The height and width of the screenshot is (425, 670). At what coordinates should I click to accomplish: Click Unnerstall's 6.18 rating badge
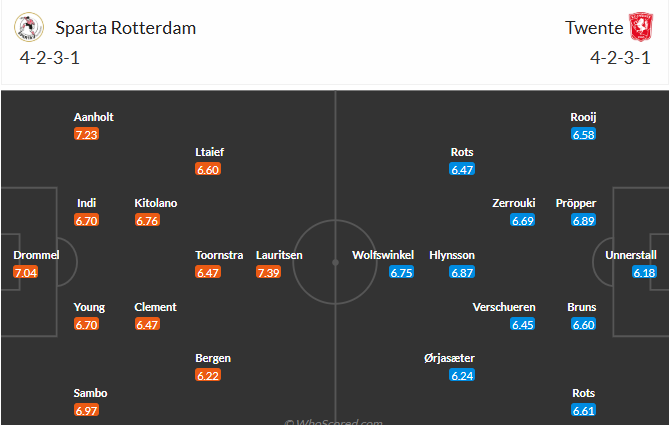pyautogui.click(x=644, y=272)
